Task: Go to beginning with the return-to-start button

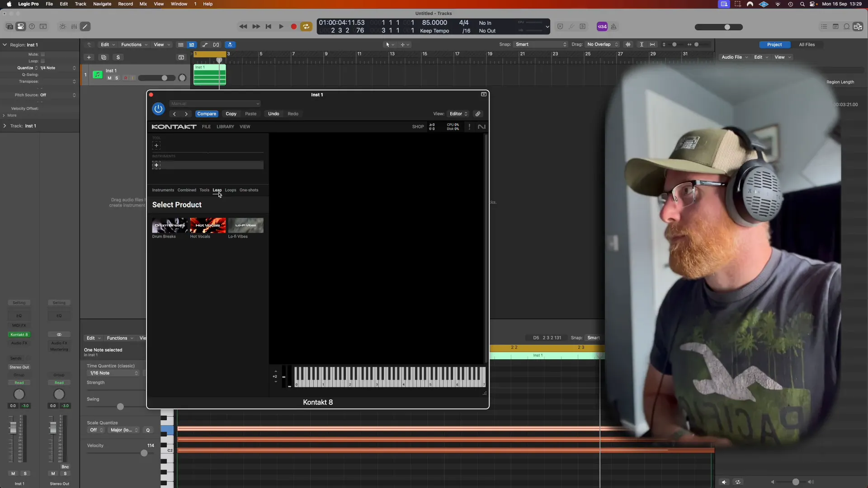Action: pos(269,27)
